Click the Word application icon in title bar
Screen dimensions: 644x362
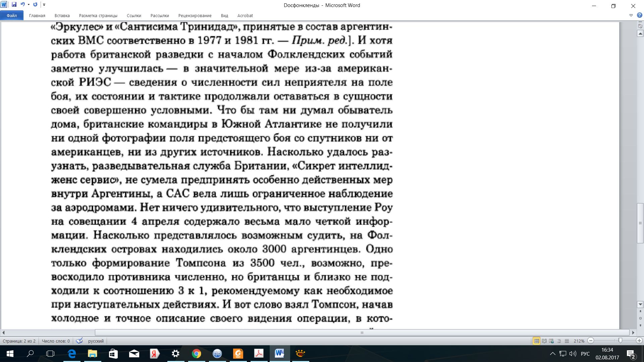coord(4,5)
